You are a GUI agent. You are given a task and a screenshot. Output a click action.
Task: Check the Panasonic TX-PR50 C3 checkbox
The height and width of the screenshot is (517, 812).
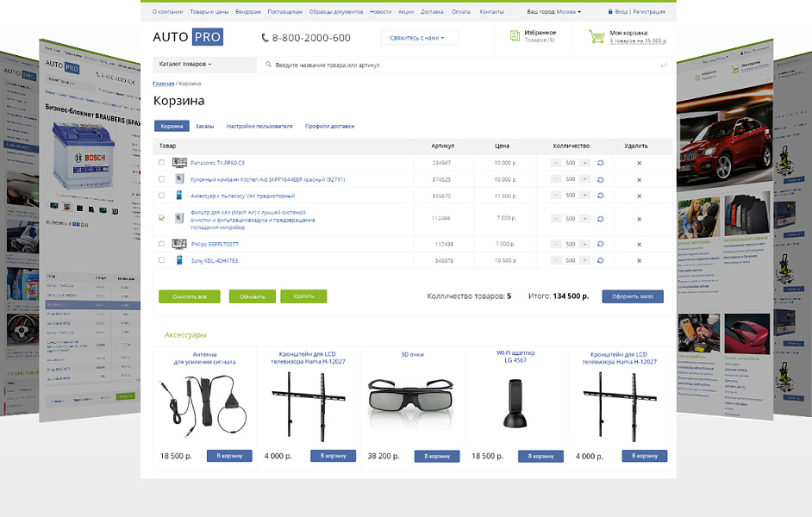coord(161,163)
